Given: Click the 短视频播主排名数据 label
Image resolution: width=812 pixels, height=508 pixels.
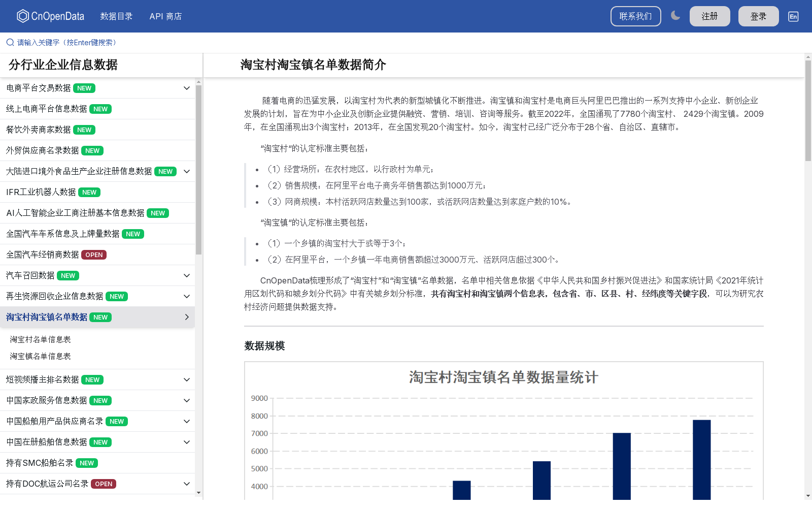Looking at the screenshot, I should 43,379.
